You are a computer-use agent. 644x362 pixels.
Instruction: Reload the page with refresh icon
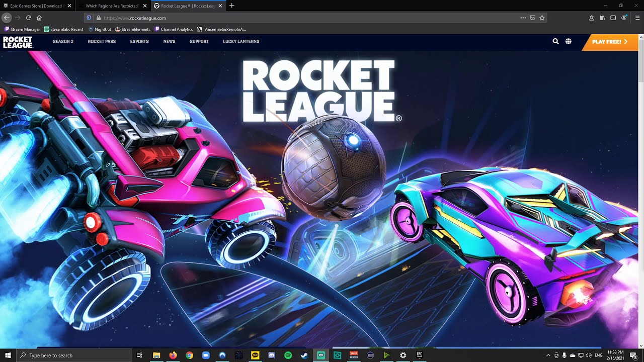click(29, 18)
